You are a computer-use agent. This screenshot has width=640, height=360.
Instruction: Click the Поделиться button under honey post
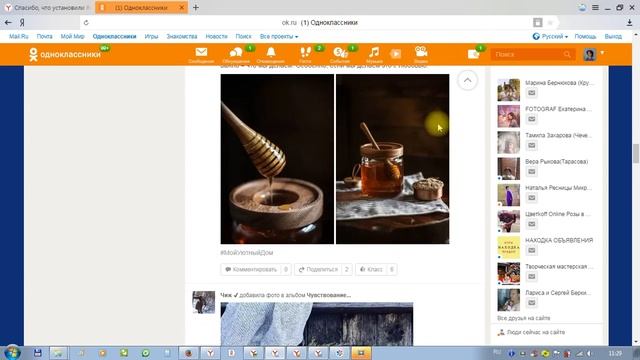[x=323, y=269]
